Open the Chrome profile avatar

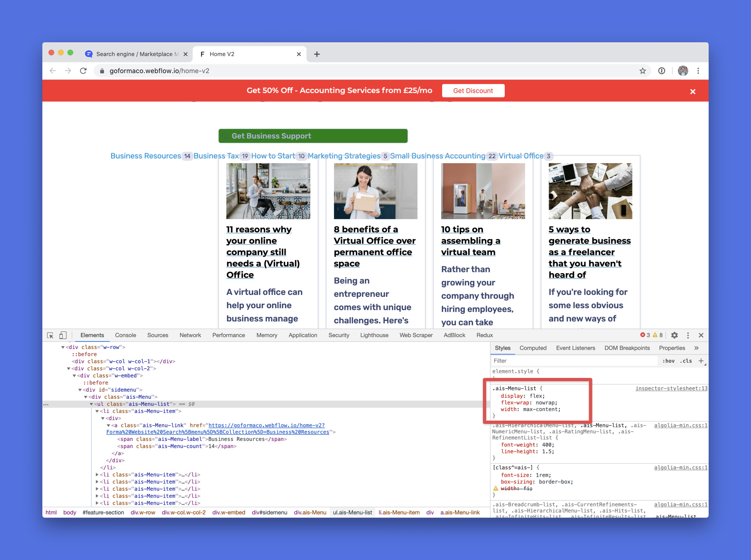(x=683, y=71)
